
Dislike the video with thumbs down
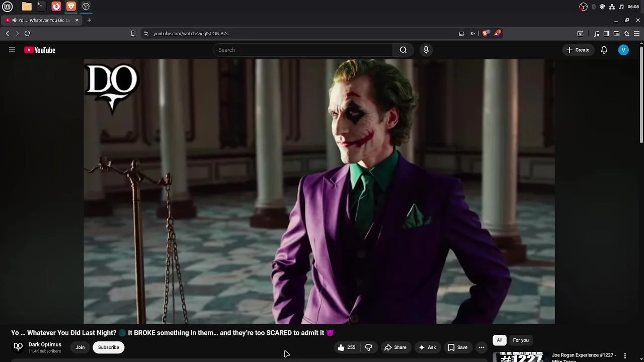(x=368, y=347)
